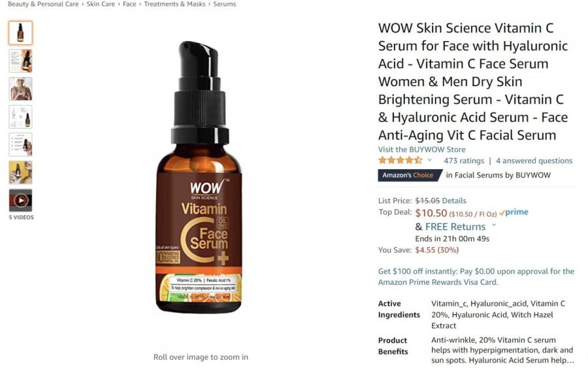588x369 pixels.
Task: Navigate to Treatments & Masks breadcrumb
Action: click(x=174, y=4)
